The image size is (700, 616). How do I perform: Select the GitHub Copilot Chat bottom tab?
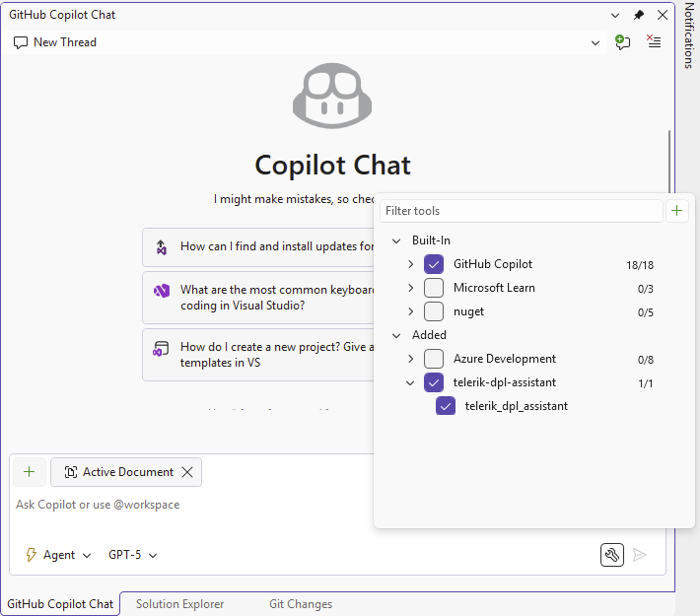60,604
